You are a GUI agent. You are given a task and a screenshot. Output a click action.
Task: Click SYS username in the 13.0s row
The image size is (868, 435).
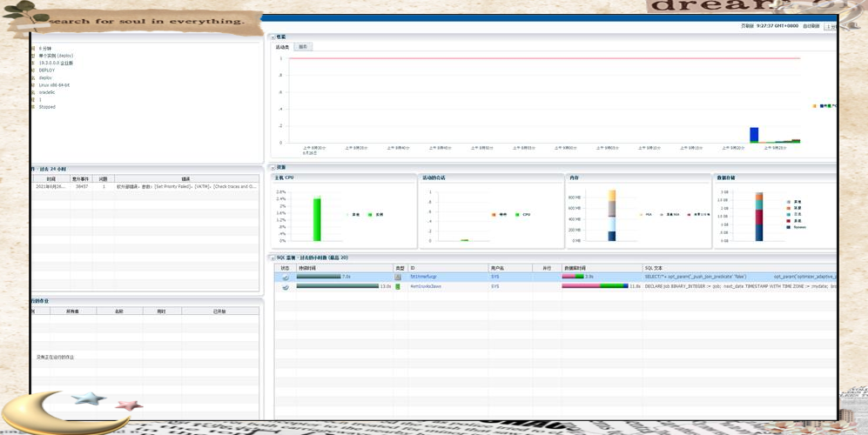coord(495,287)
